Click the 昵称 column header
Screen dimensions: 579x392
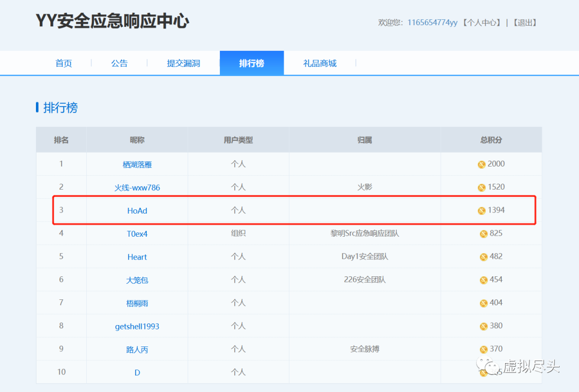click(x=137, y=140)
